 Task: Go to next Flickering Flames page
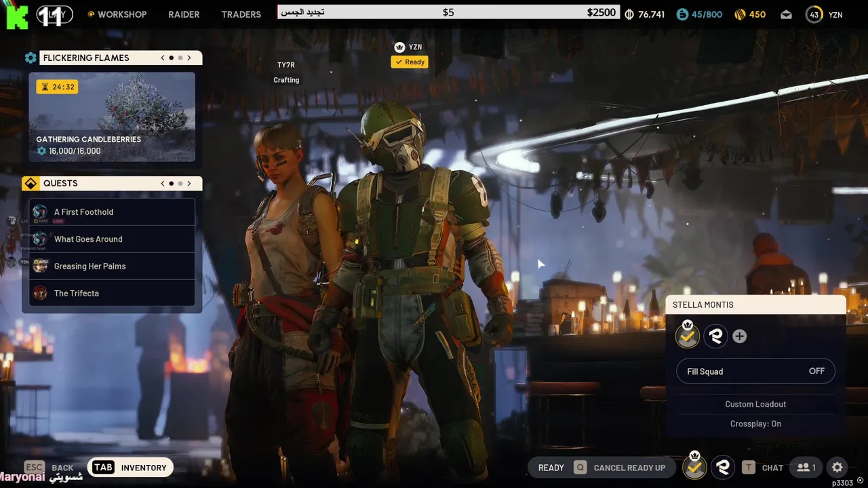189,58
